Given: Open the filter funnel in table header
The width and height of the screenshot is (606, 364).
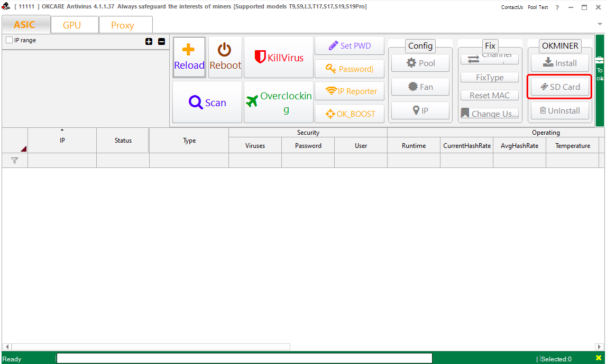Looking at the screenshot, I should tap(14, 160).
